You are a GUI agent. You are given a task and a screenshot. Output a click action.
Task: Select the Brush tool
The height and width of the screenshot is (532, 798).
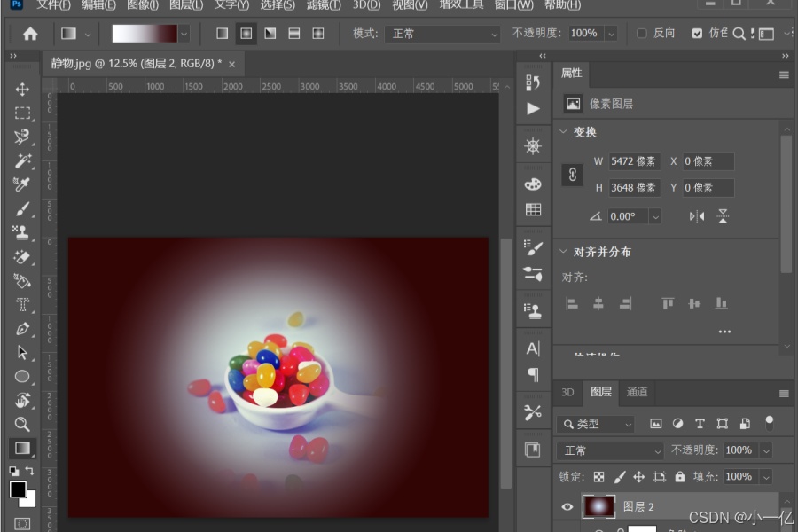(x=22, y=208)
